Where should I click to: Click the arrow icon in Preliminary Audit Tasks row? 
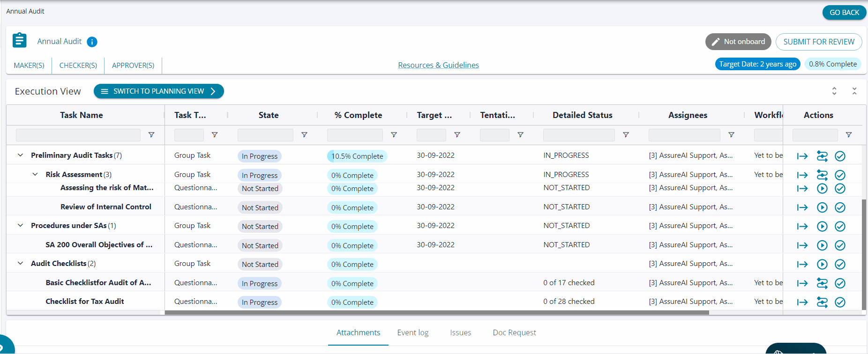coord(802,156)
